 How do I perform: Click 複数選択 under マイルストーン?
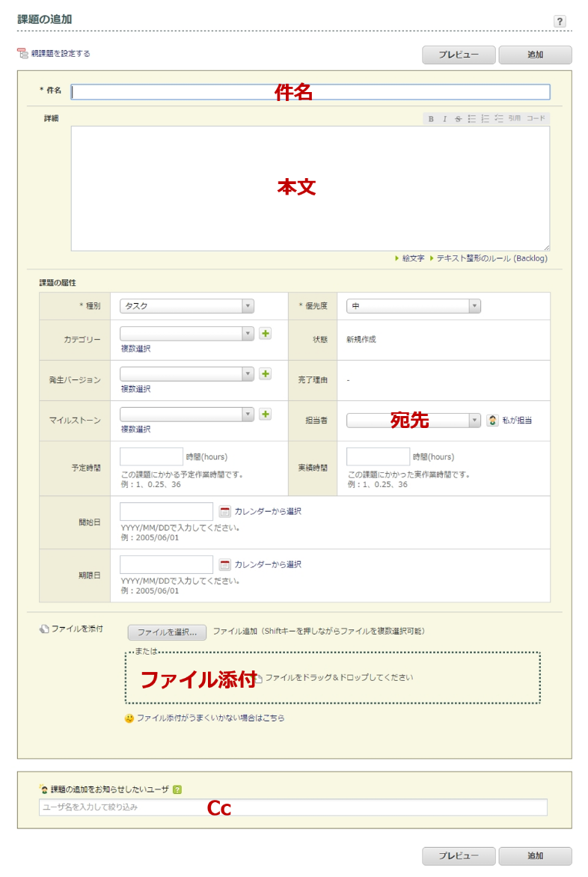pos(136,429)
